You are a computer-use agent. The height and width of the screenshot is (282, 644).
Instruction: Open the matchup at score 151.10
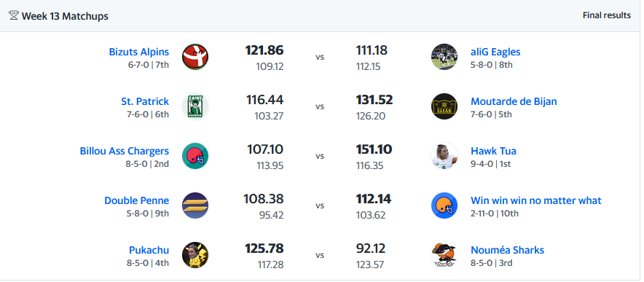point(374,149)
